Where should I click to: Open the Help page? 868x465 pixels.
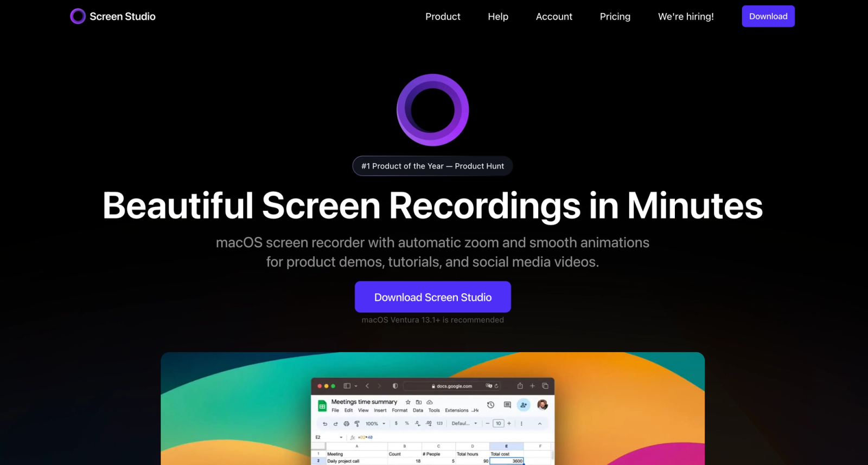click(498, 17)
